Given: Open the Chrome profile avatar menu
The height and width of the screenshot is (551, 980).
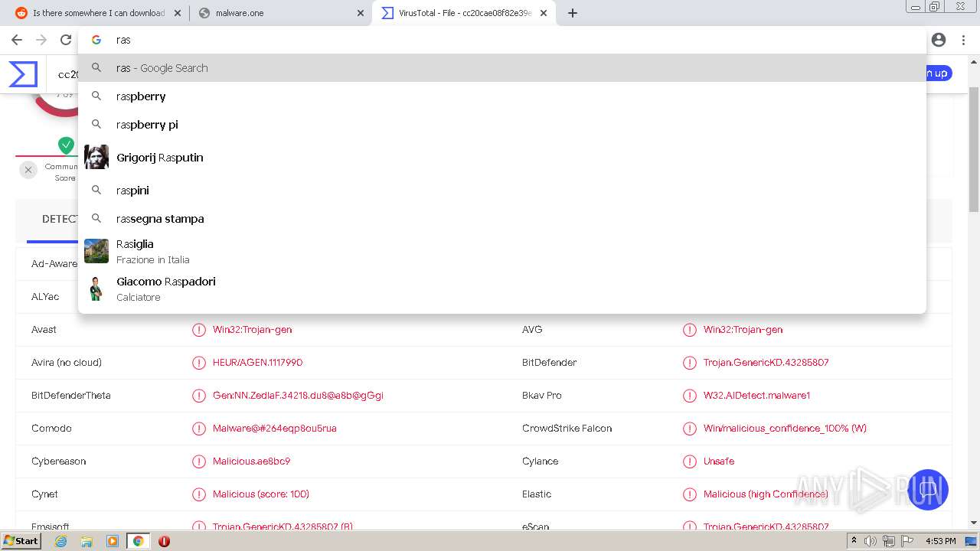Looking at the screenshot, I should (x=939, y=40).
